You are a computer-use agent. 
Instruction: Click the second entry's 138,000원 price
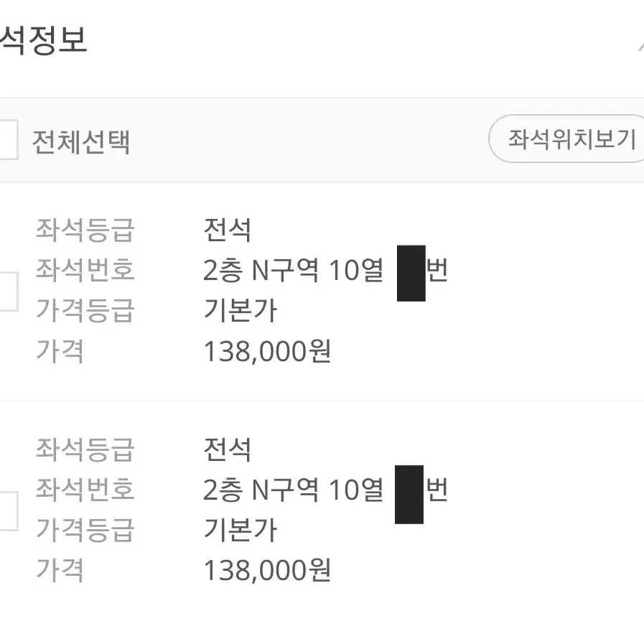click(267, 571)
